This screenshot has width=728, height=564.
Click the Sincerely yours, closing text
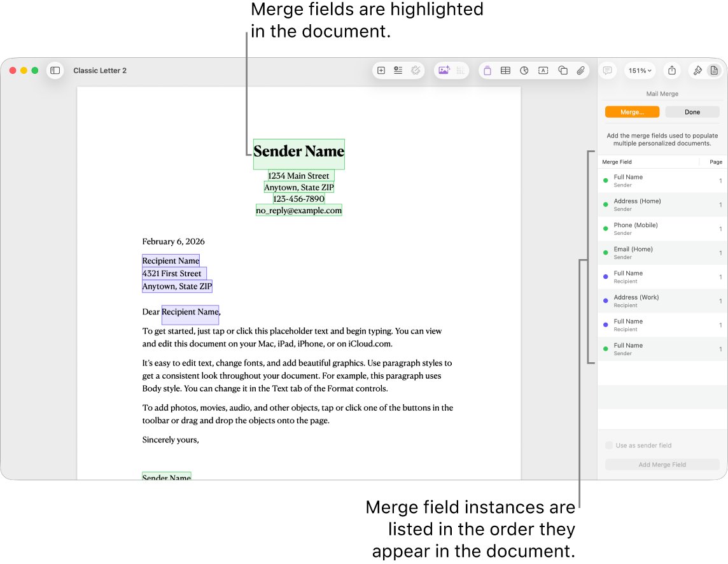(171, 440)
